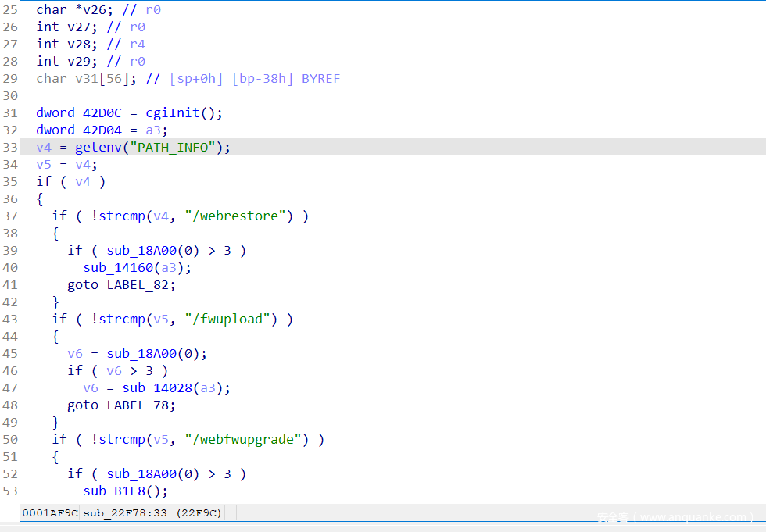
Task: Click variable v5 on line 34
Action: coord(44,164)
